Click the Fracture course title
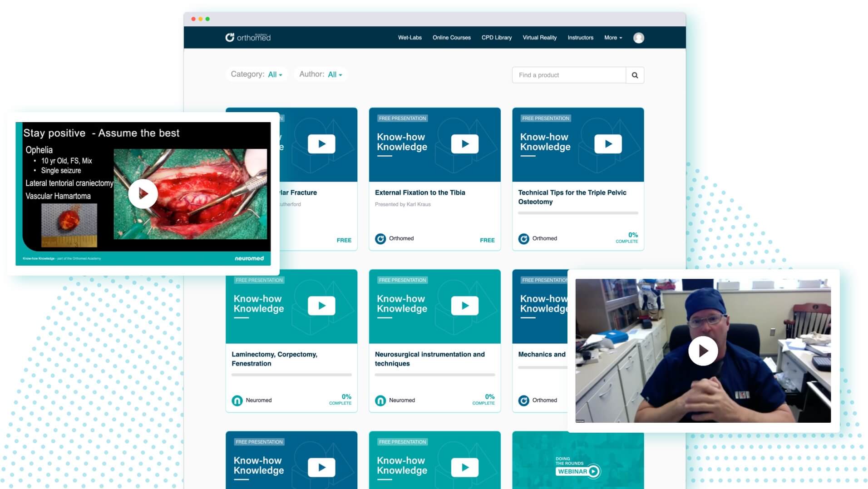 pyautogui.click(x=298, y=193)
